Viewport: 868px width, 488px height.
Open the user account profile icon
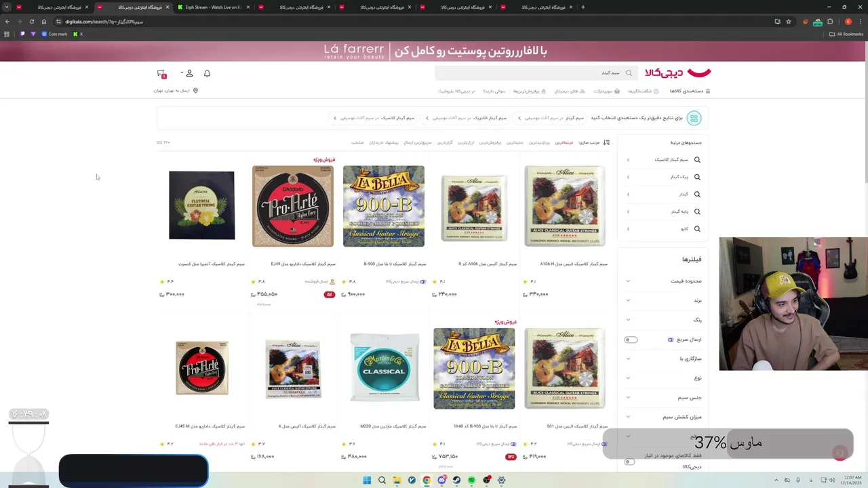pos(189,73)
